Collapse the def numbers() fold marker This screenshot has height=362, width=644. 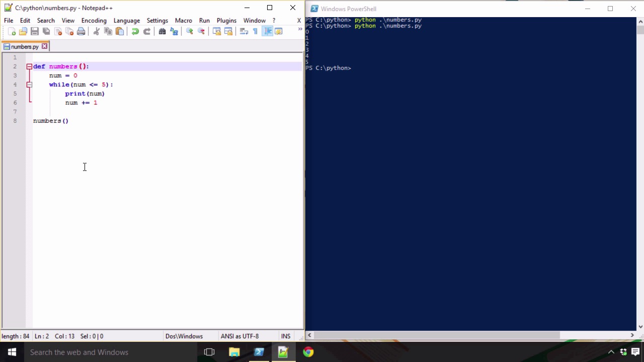coord(29,66)
